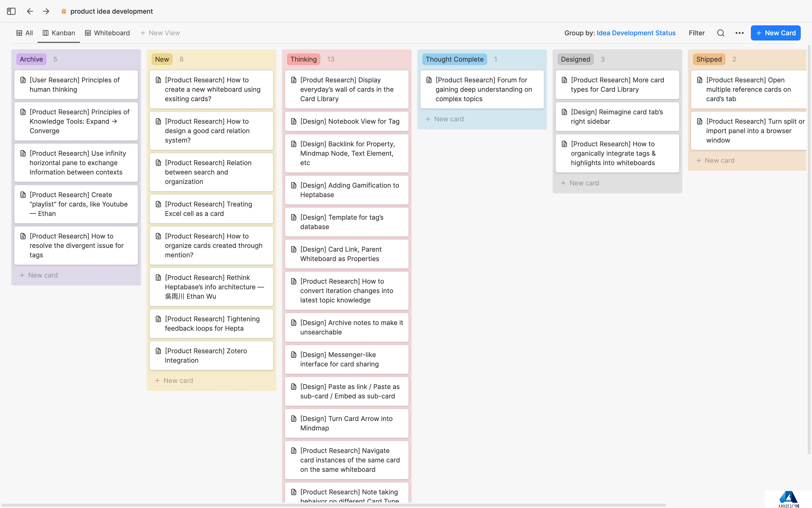Screen dimensions: 812x508
Task: Click the card icon of Zotero Integration
Action: pos(158,351)
